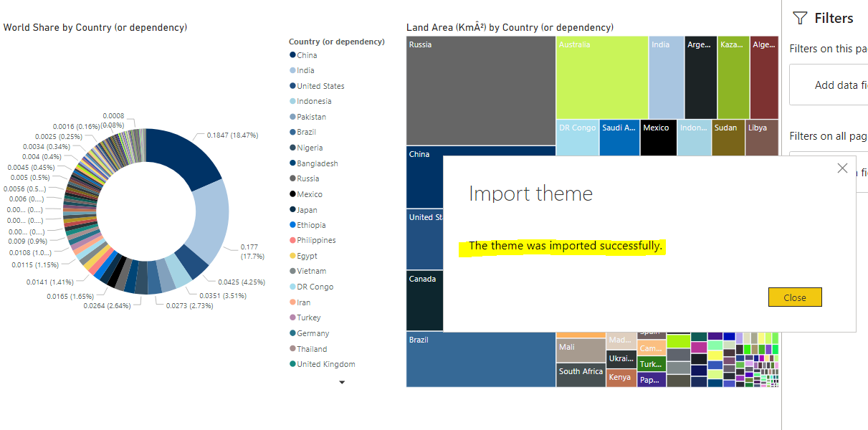
Task: Select the 18.47% donut slice
Action: (185, 156)
